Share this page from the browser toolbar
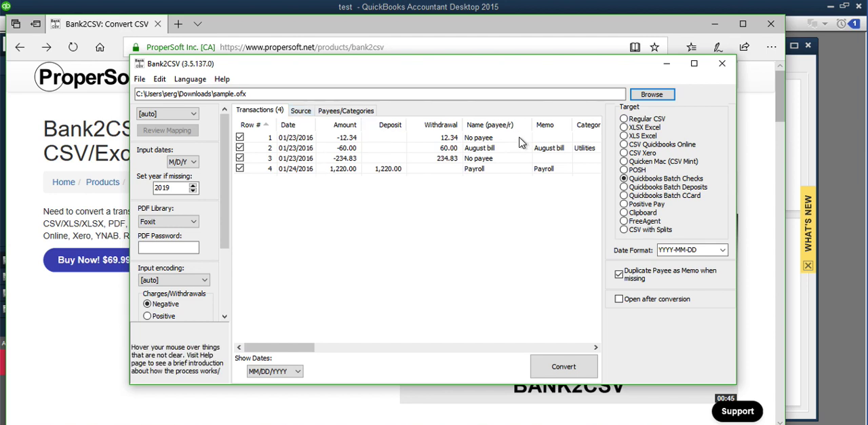Viewport: 868px width, 425px height. tap(745, 47)
